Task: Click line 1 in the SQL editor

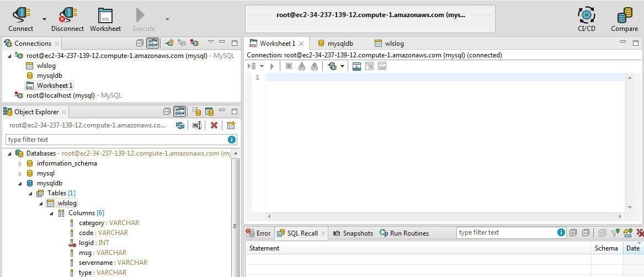Action: point(445,78)
